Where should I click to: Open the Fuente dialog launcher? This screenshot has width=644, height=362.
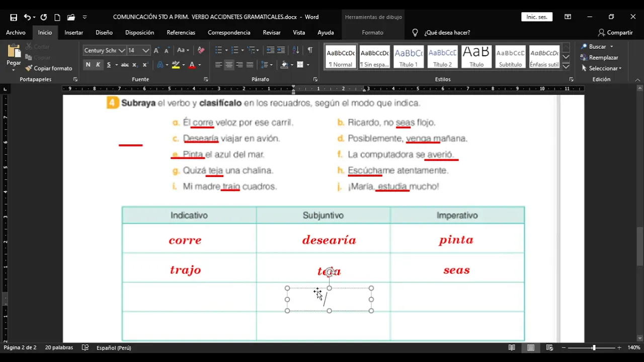(x=206, y=79)
